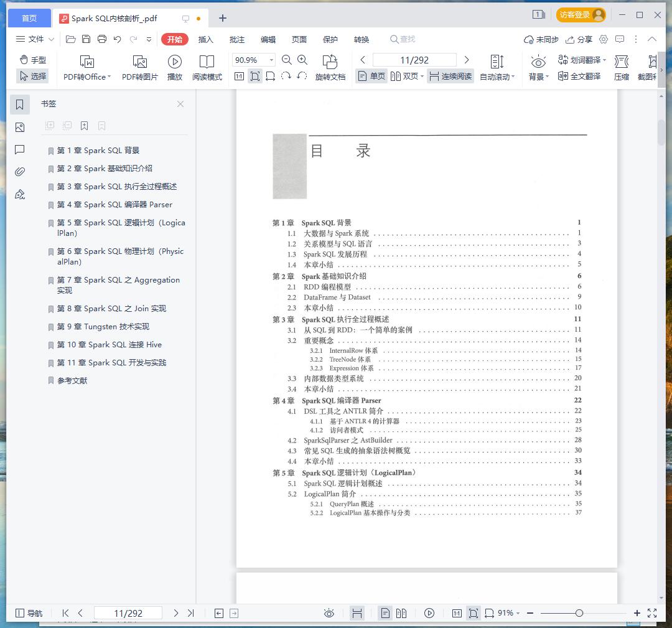Jump to bookmark 参考文献
This screenshot has height=628, width=672.
click(x=72, y=381)
